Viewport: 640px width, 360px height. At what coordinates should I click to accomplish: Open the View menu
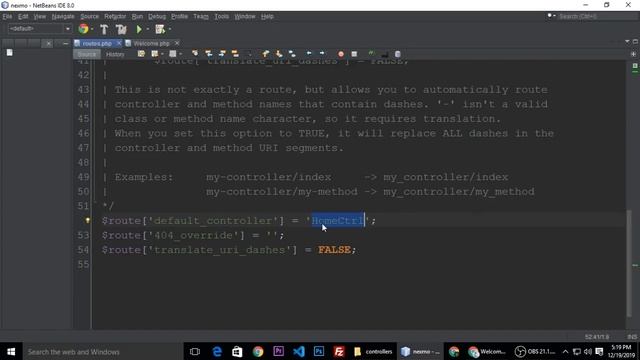40,17
